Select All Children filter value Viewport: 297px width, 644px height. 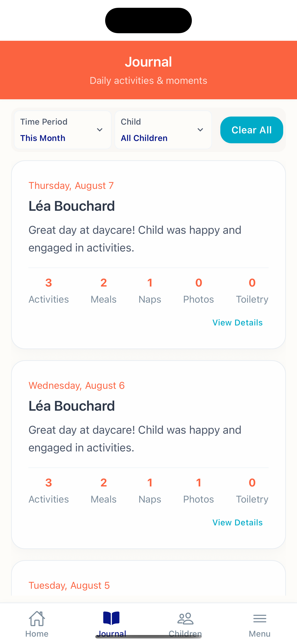click(144, 138)
